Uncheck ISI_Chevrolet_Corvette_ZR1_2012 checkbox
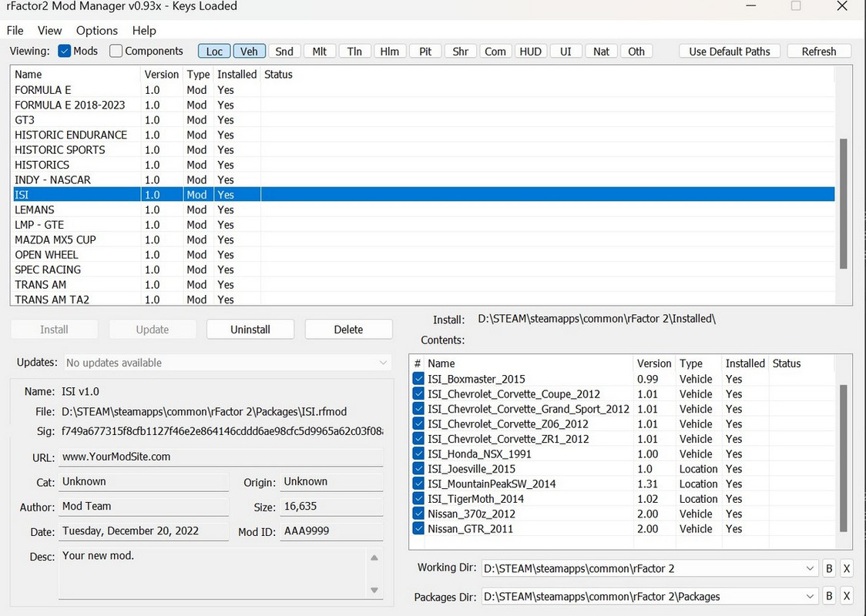This screenshot has height=616, width=866. click(418, 438)
